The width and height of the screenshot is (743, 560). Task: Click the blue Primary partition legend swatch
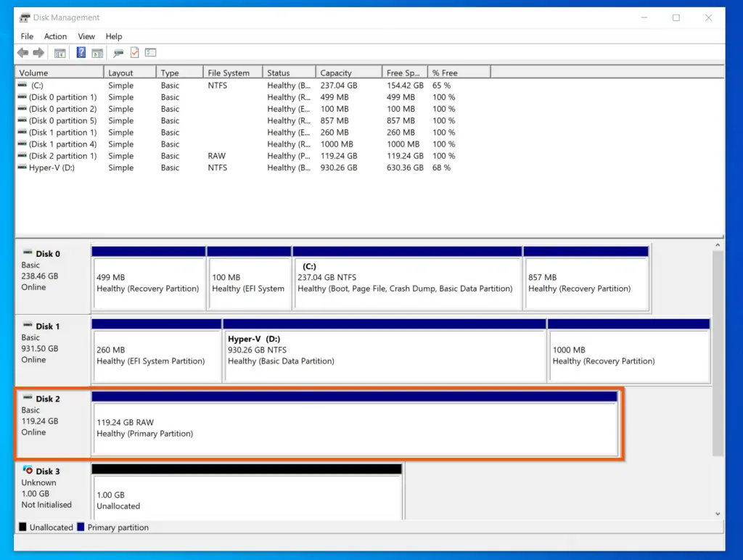(x=81, y=527)
